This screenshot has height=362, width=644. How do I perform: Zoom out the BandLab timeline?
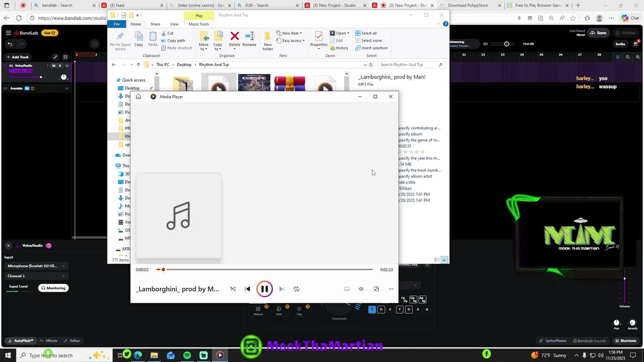click(628, 57)
